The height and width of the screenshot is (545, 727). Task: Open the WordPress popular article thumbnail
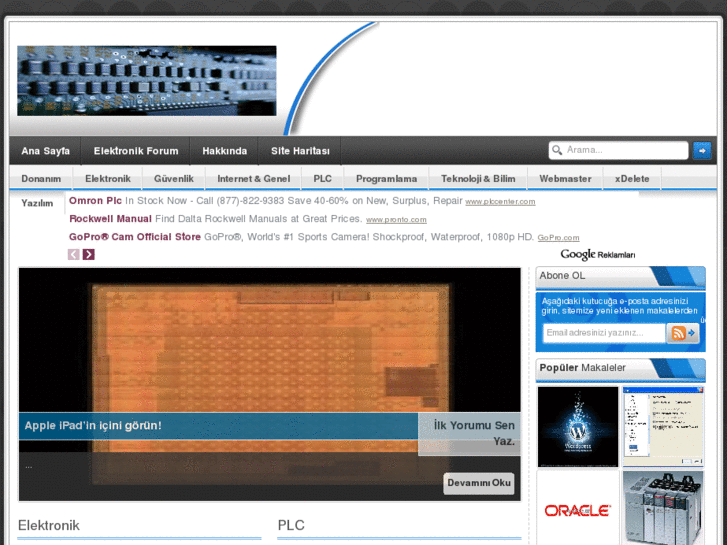click(578, 427)
